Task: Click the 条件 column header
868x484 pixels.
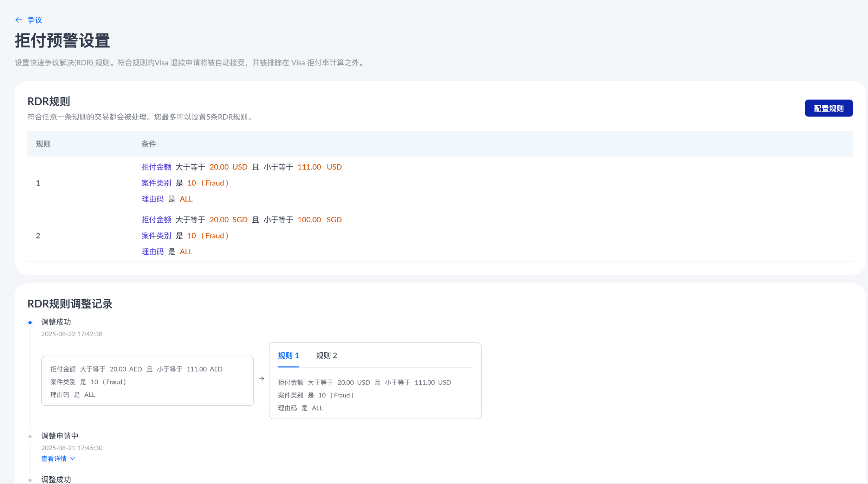Action: tap(149, 144)
